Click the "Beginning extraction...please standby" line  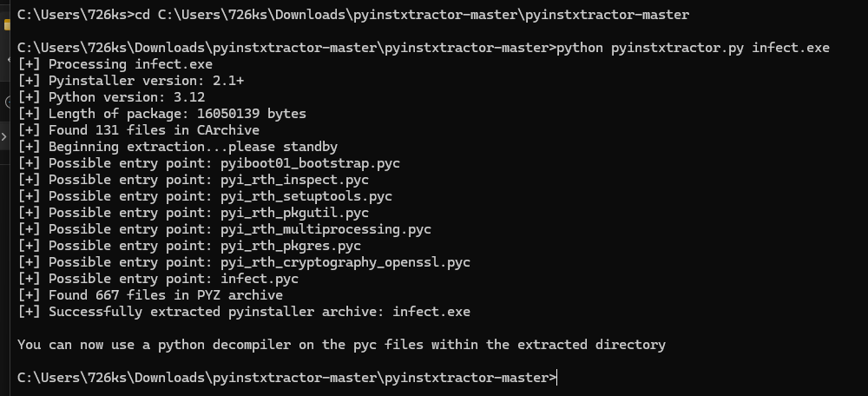193,147
